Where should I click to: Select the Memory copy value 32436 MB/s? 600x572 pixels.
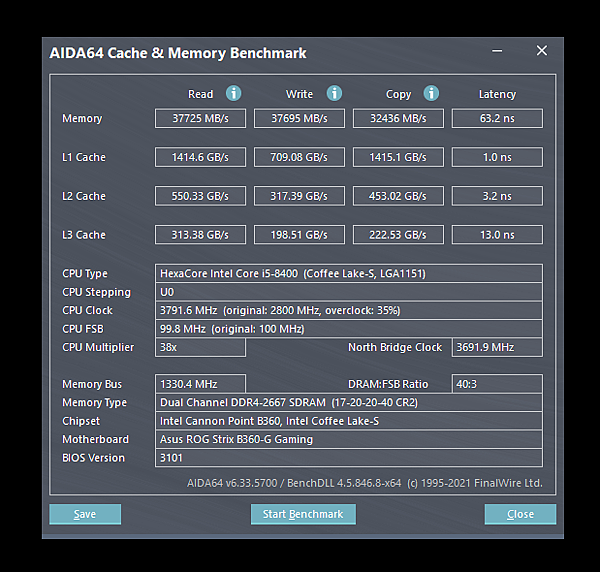[398, 118]
